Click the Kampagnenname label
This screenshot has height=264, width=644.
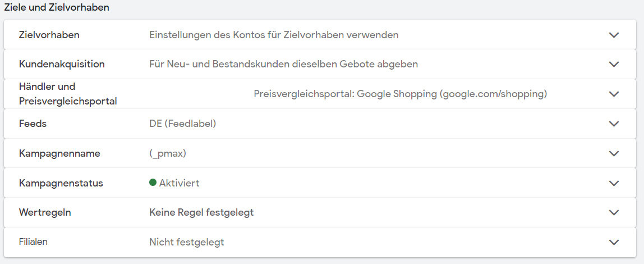(x=59, y=153)
